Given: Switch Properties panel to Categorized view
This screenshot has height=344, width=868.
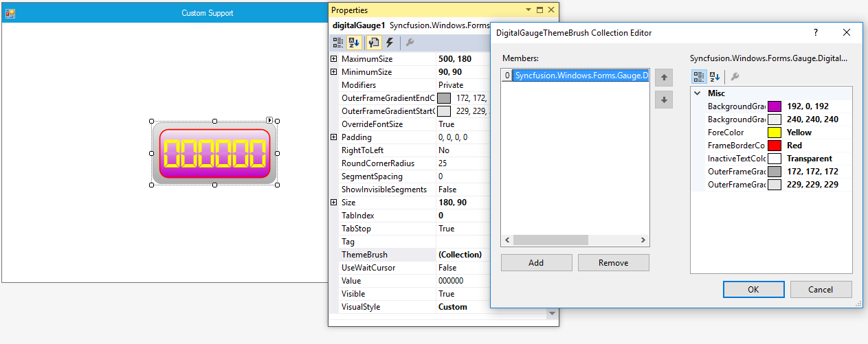Looking at the screenshot, I should [x=338, y=43].
